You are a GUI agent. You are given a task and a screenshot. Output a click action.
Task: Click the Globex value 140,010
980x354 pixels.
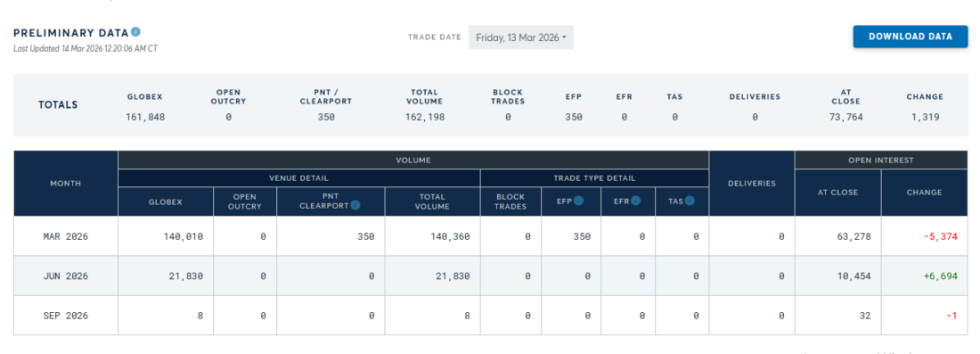point(183,236)
